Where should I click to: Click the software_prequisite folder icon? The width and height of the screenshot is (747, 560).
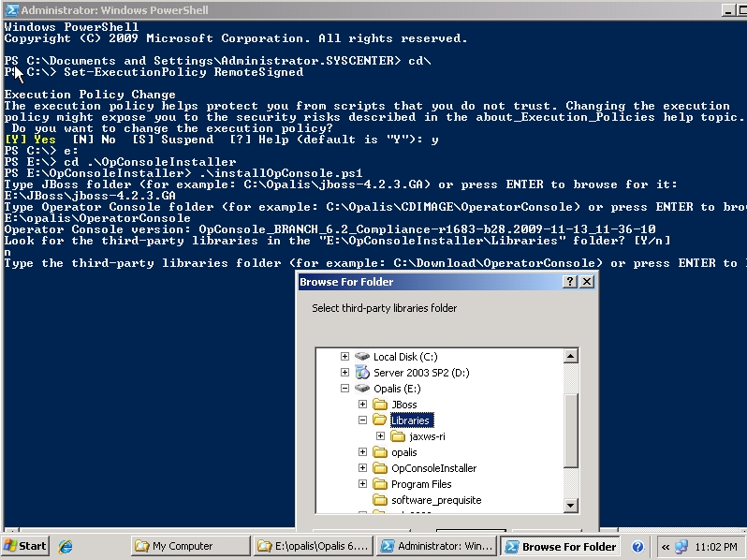click(380, 500)
